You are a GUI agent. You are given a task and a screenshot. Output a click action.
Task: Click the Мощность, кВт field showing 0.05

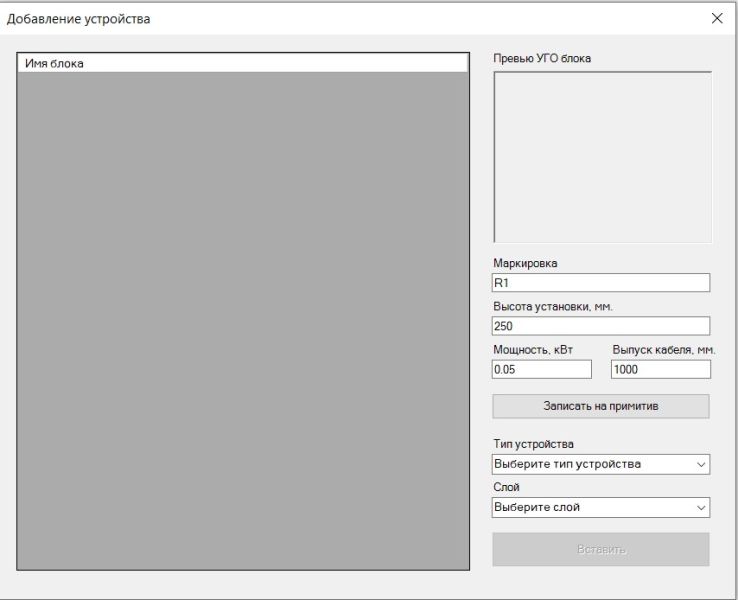click(x=542, y=369)
